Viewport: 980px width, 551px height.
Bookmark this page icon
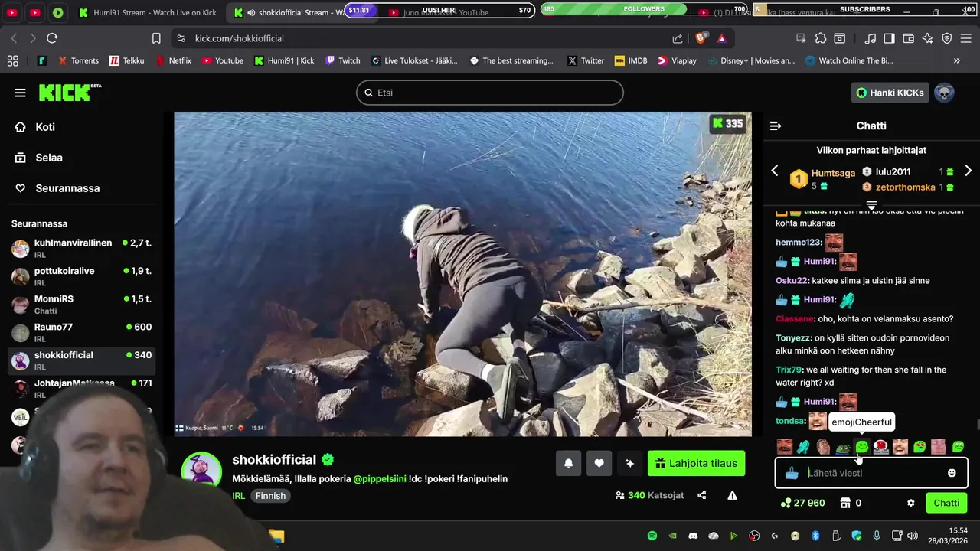[x=156, y=38]
